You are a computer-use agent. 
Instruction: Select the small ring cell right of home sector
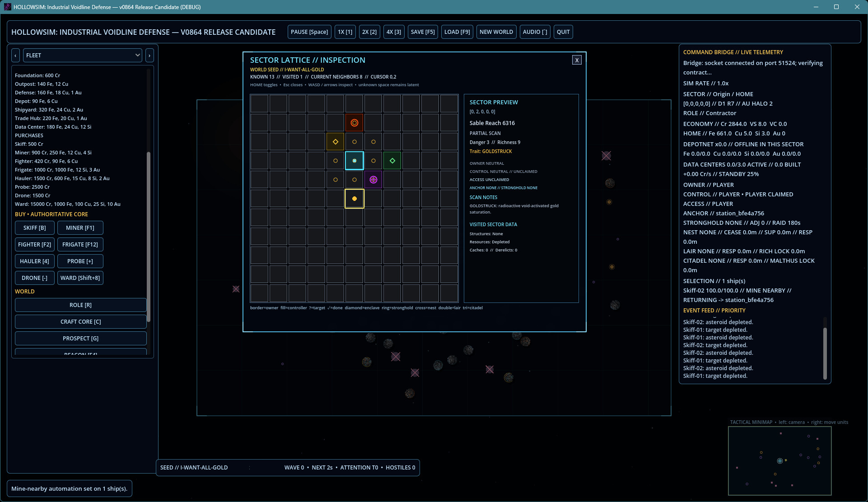[373, 161]
